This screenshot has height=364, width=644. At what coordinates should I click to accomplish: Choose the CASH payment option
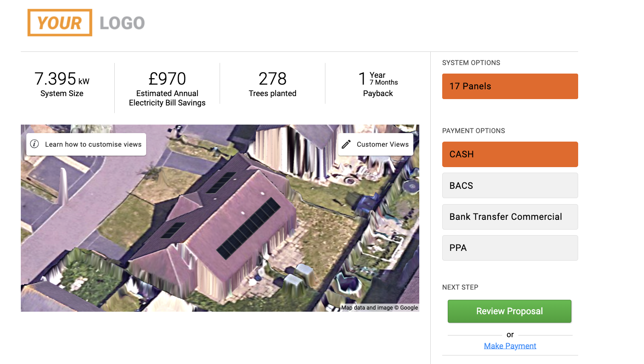point(510,154)
